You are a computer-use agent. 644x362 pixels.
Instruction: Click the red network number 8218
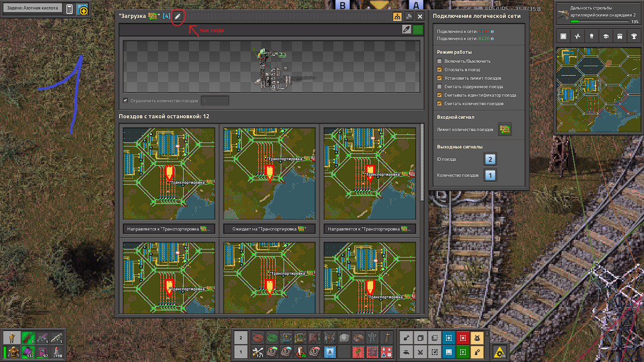(483, 31)
